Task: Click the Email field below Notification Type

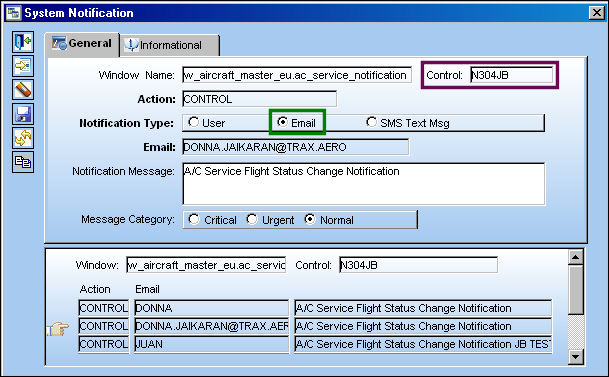Action: 296,147
